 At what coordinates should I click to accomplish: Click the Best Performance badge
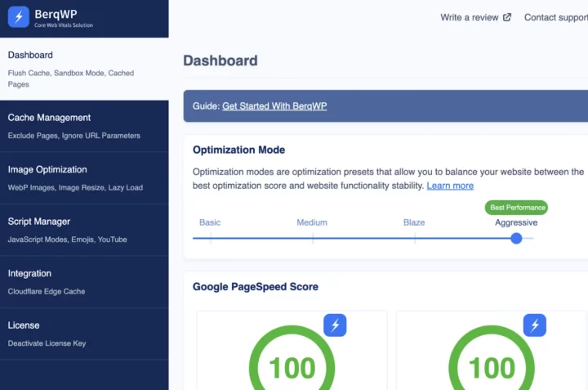(x=516, y=208)
